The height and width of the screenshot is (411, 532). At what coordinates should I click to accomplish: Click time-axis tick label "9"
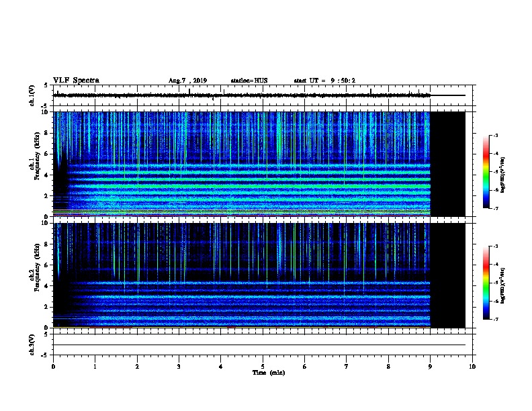click(430, 366)
